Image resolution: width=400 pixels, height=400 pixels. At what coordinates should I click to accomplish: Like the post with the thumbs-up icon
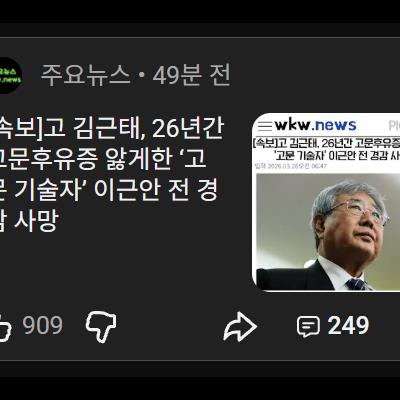coord(5,327)
